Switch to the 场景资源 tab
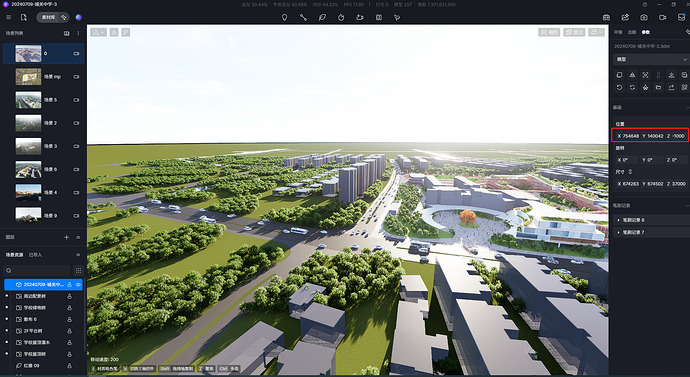Screen dimensions: 690x377 click(x=15, y=255)
